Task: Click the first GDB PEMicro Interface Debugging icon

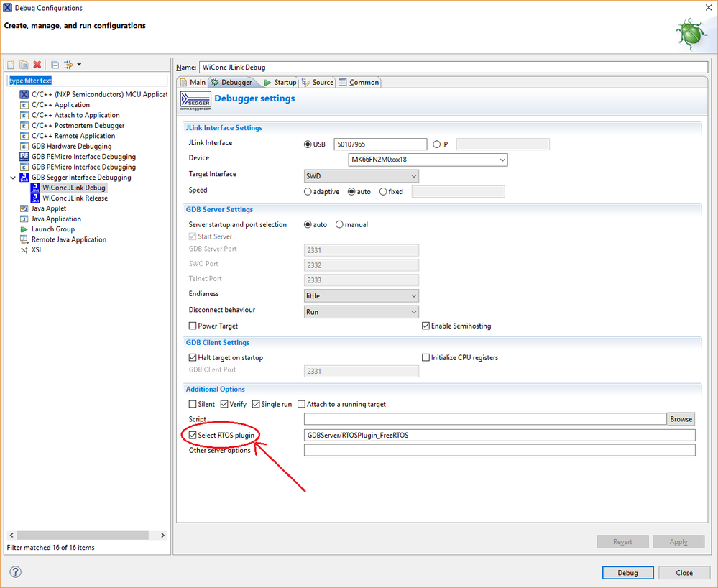Action: (24, 157)
